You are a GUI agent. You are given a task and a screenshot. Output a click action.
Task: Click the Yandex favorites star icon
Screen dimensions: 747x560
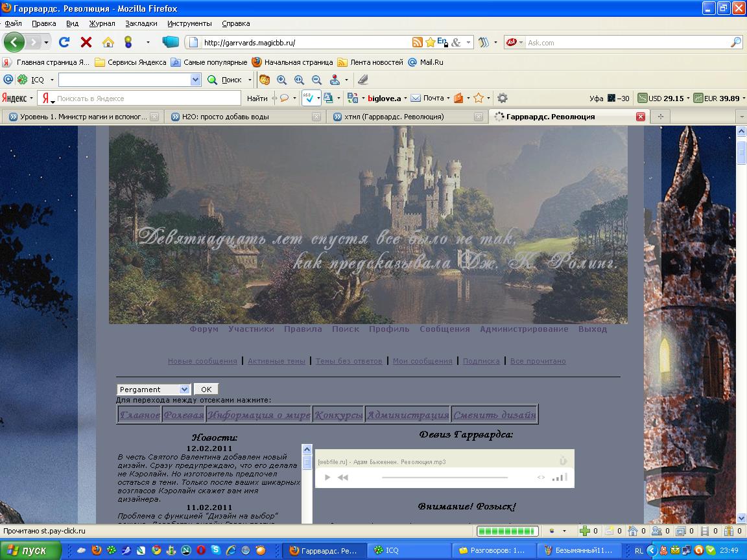tap(479, 98)
